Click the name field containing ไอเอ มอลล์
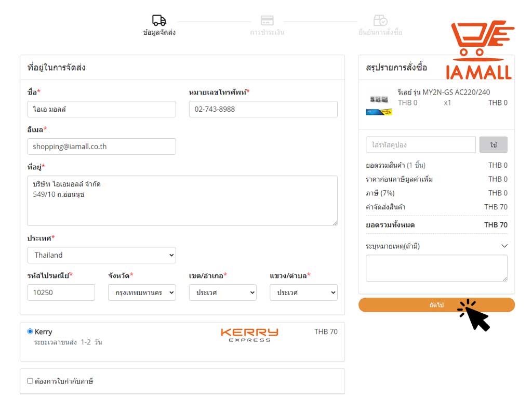 (x=101, y=109)
